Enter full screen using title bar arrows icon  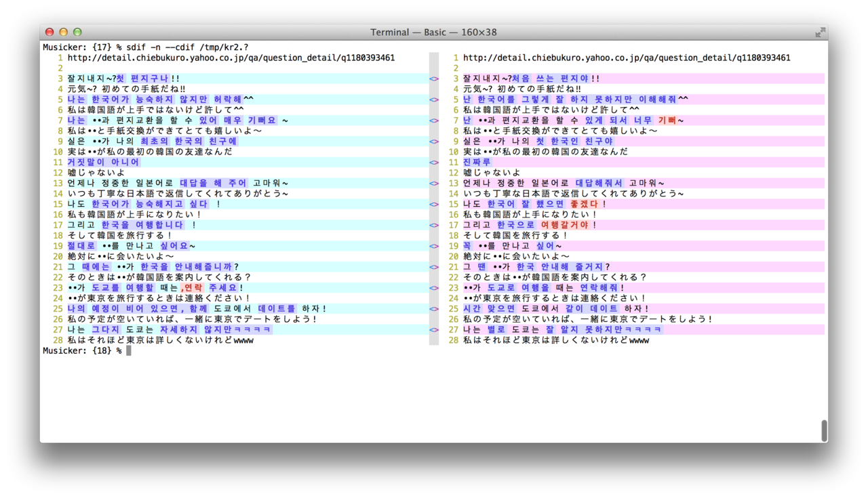pos(820,32)
